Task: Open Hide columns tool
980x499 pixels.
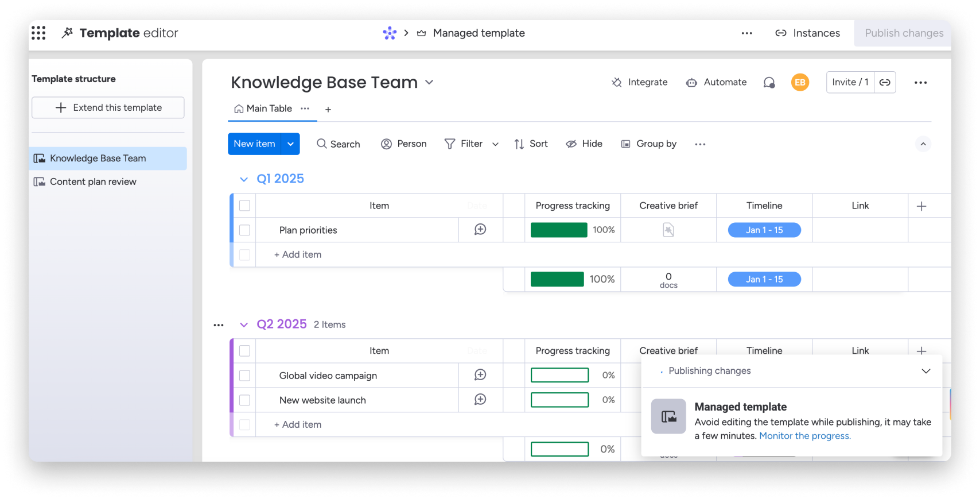Action: pos(584,144)
